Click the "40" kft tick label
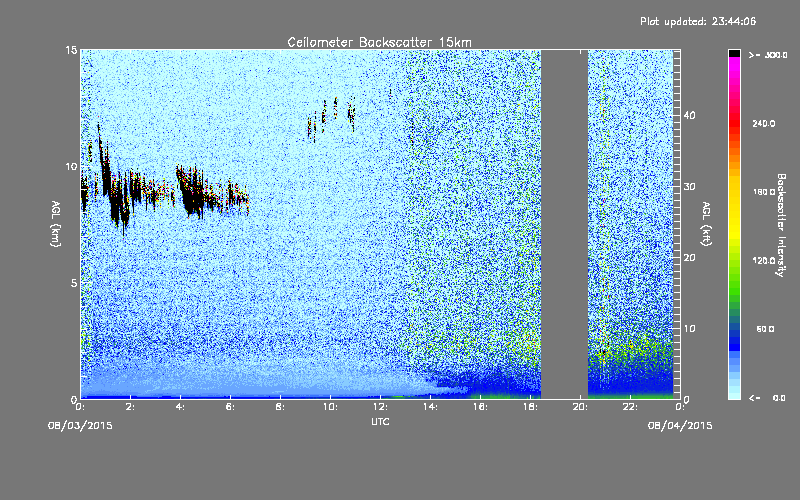800x500 pixels. (x=689, y=115)
